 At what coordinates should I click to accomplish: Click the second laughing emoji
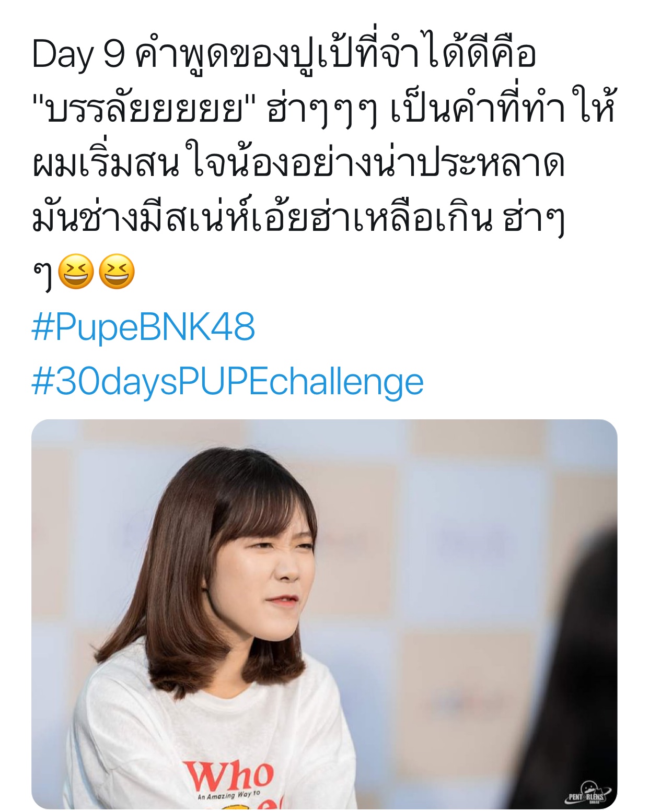pyautogui.click(x=117, y=272)
